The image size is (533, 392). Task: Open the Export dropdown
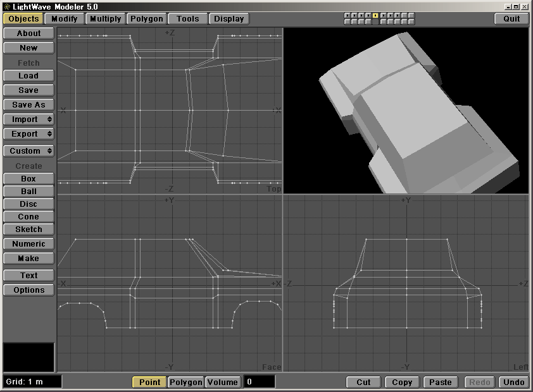[28, 134]
